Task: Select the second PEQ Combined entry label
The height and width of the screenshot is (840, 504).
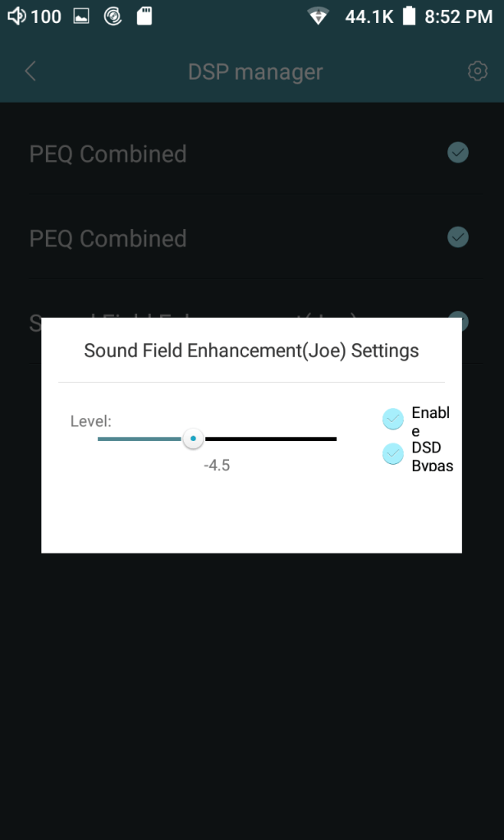Action: [108, 238]
